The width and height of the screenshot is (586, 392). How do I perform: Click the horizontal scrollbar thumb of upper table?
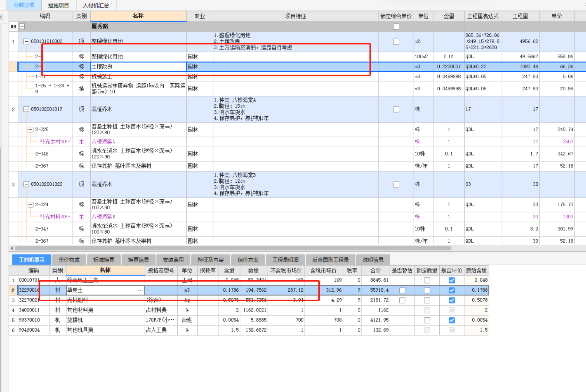[233, 248]
